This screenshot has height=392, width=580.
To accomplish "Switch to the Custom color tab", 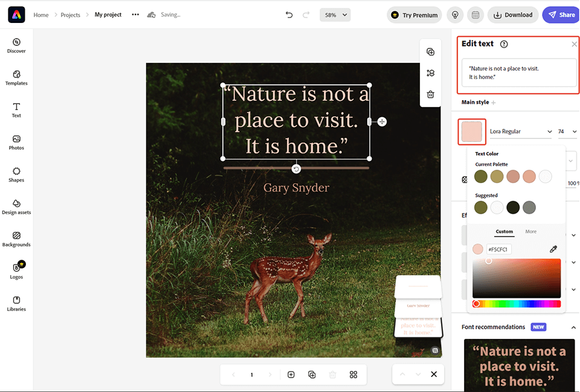I will click(x=504, y=231).
